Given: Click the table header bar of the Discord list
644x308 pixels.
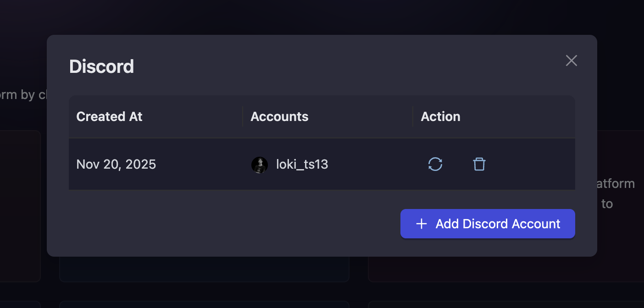Looking at the screenshot, I should (321, 116).
